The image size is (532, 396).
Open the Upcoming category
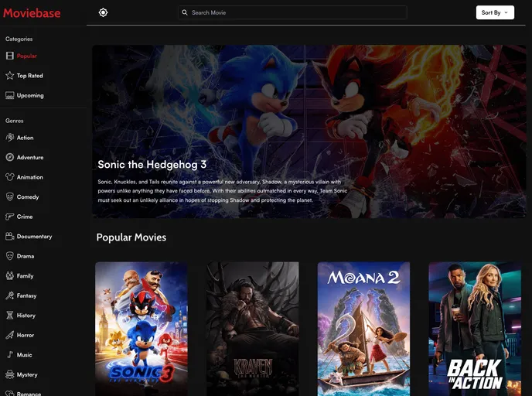click(x=30, y=96)
